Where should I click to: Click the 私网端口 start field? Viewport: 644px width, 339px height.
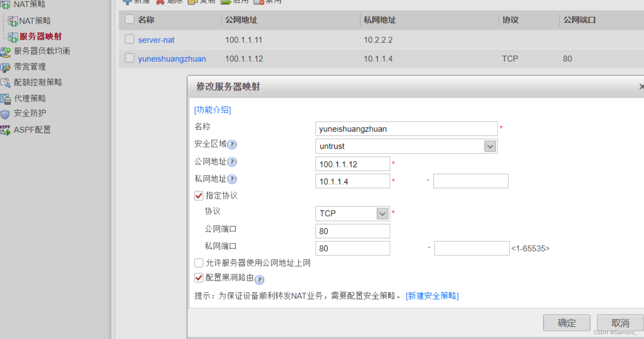[352, 248]
